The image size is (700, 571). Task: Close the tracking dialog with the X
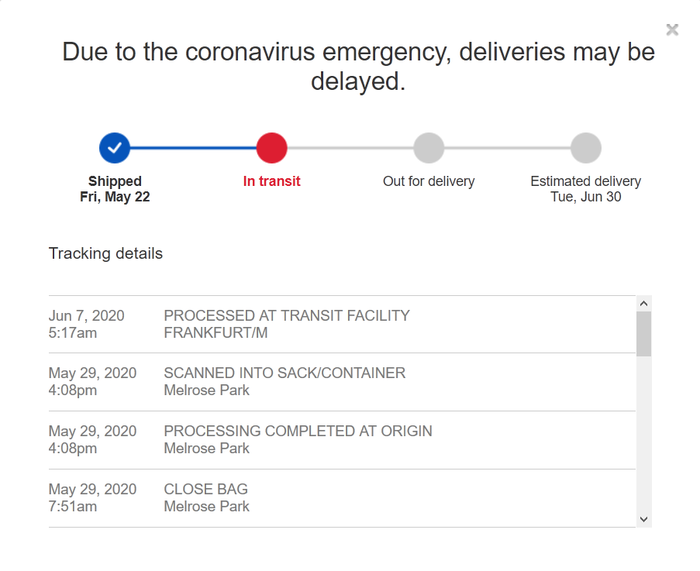(672, 30)
